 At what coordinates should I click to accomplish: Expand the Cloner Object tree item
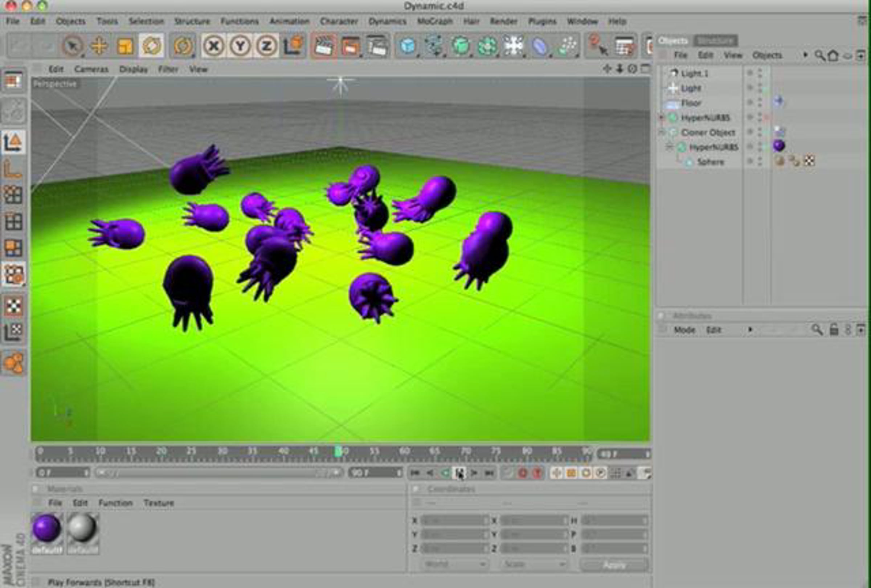[662, 132]
